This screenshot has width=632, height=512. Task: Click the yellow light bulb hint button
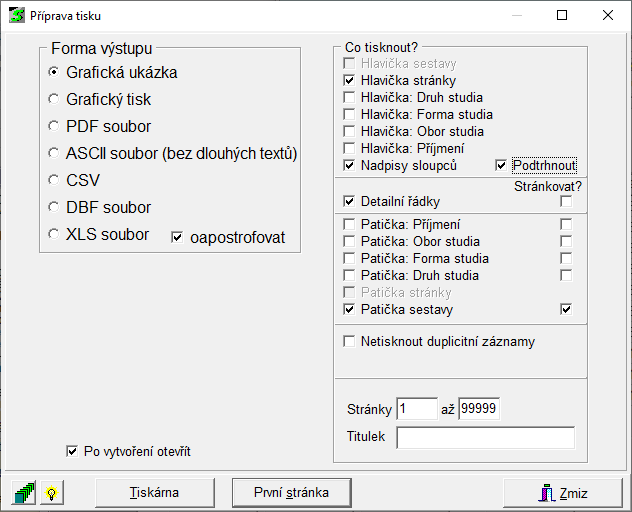[x=50, y=492]
